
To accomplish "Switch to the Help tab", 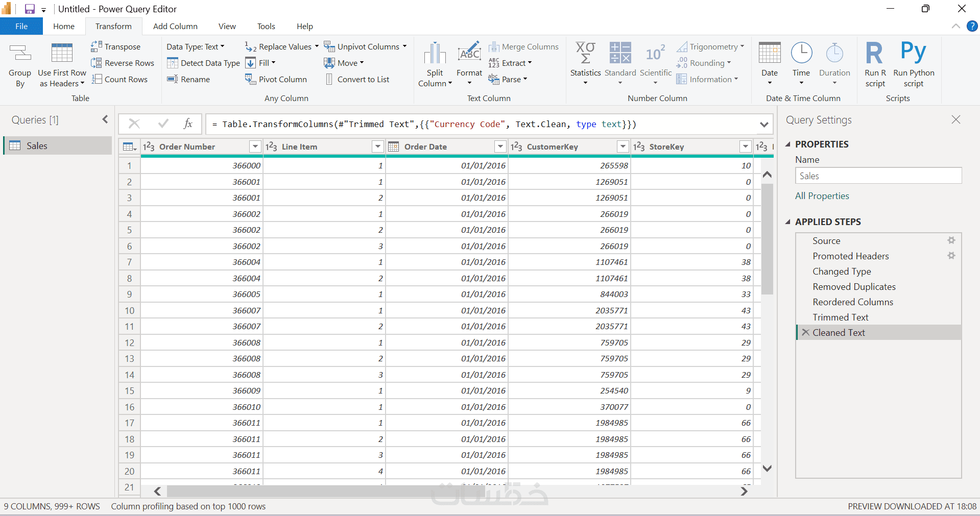I will coord(305,26).
